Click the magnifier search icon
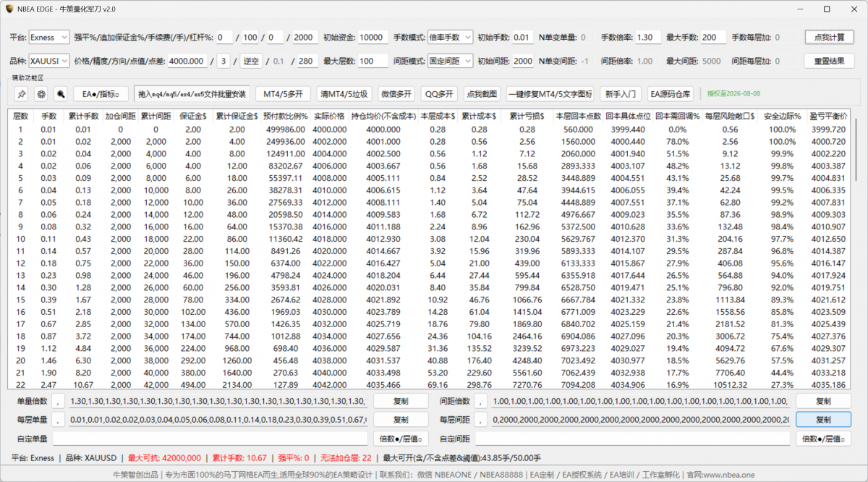Screen dimensions: 868x482 (x=60, y=94)
